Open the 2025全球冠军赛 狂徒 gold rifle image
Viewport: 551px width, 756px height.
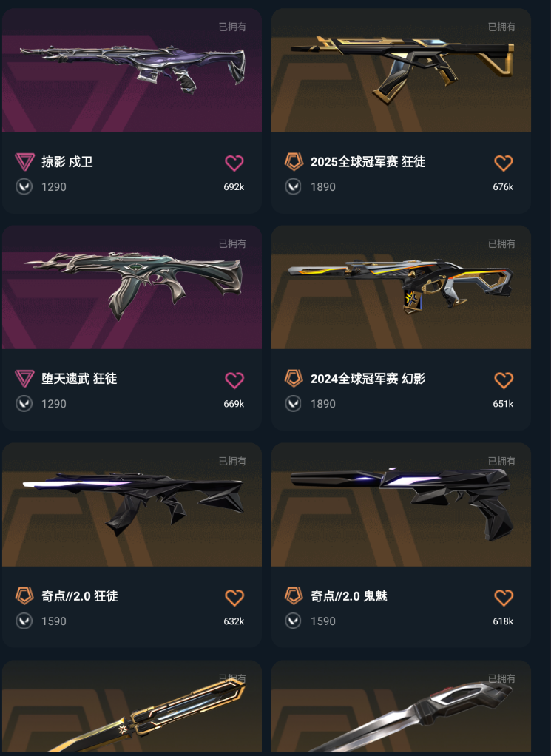point(401,70)
